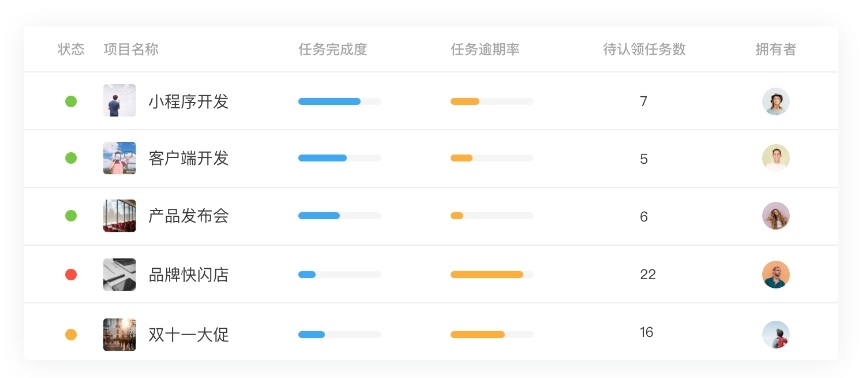Click the 22 pending tasks count
This screenshot has height=378, width=866.
point(648,274)
